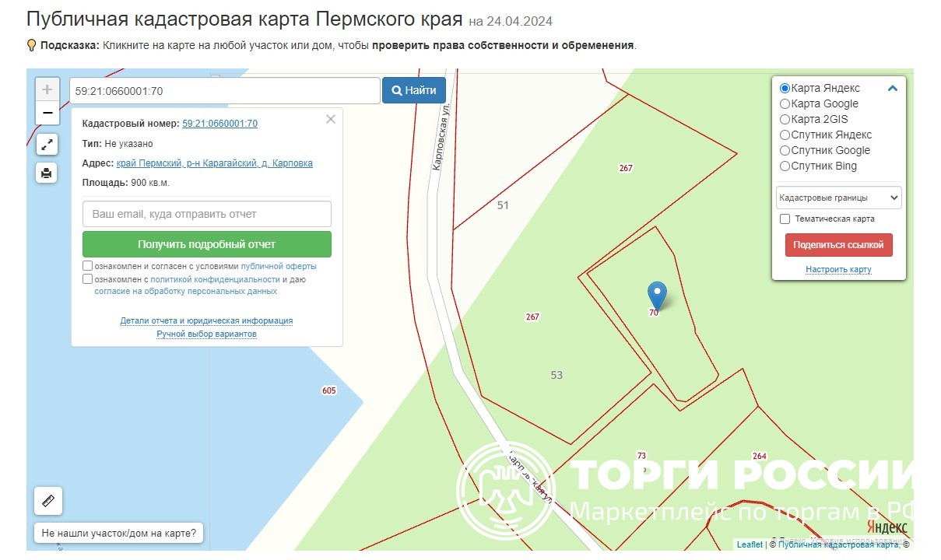Click parcel label 73 on map
The height and width of the screenshot is (560, 941).
(641, 456)
